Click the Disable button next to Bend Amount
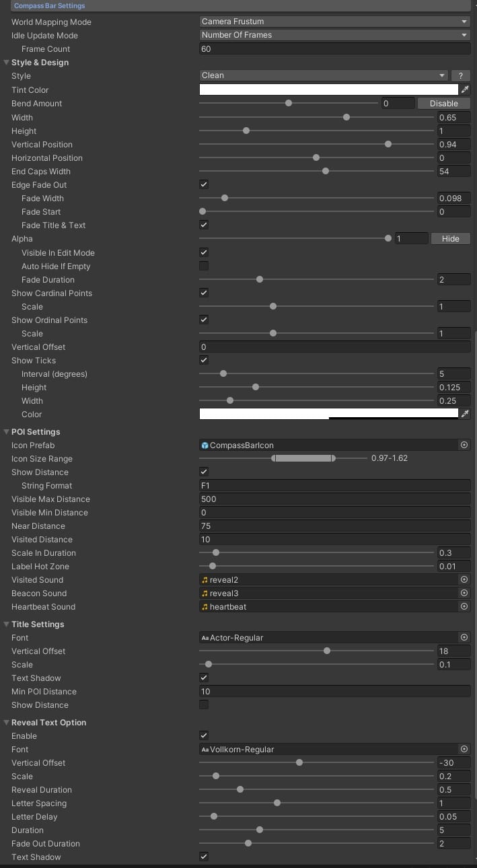477x868 pixels. [x=443, y=104]
